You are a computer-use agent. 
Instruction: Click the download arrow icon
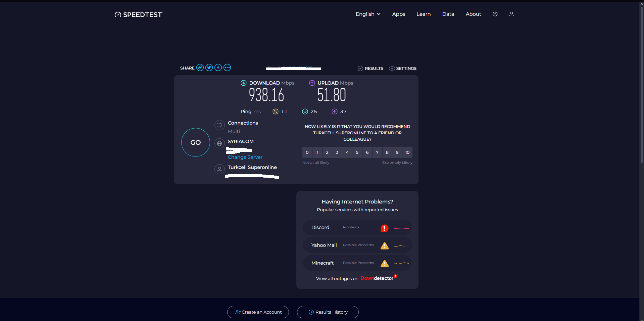coord(244,83)
